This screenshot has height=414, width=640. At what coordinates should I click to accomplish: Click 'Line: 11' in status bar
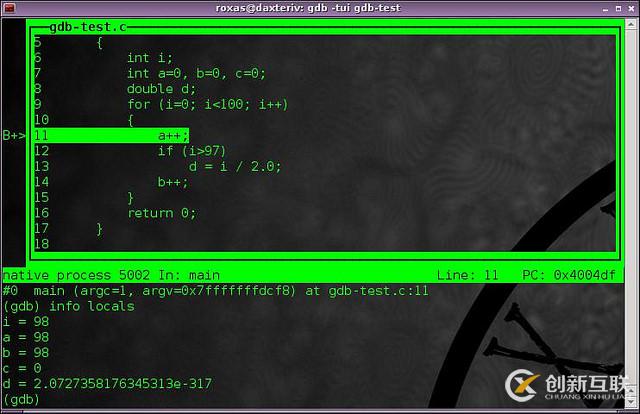click(x=468, y=275)
